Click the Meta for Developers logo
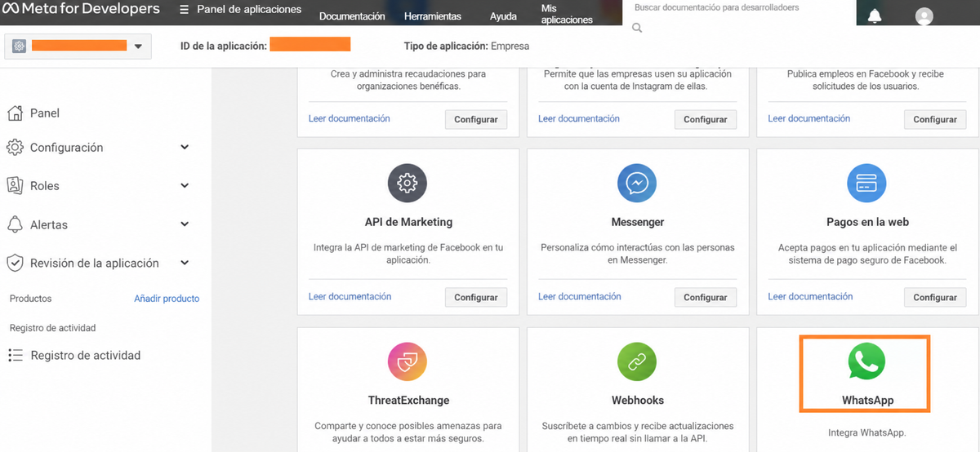The image size is (980, 452). coord(80,9)
